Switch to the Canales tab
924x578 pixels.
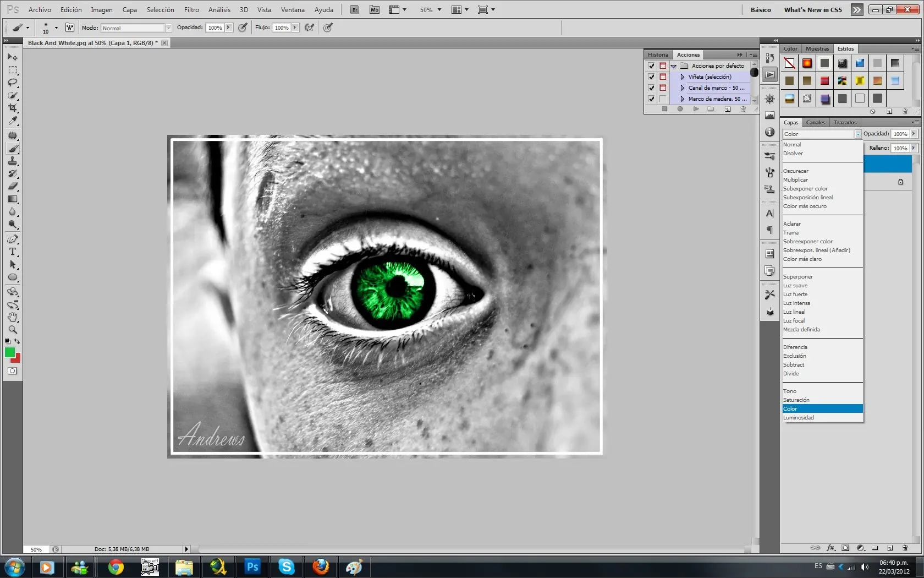click(x=816, y=122)
